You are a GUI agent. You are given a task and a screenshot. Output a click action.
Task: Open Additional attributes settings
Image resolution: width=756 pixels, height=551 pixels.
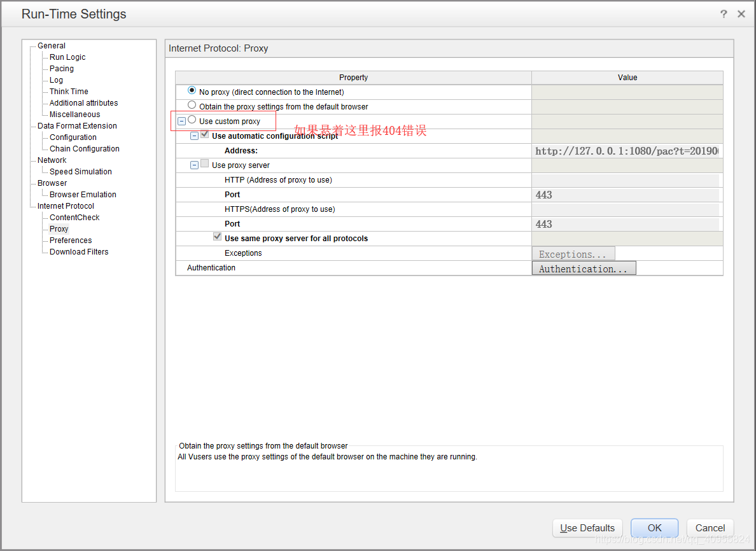(84, 102)
